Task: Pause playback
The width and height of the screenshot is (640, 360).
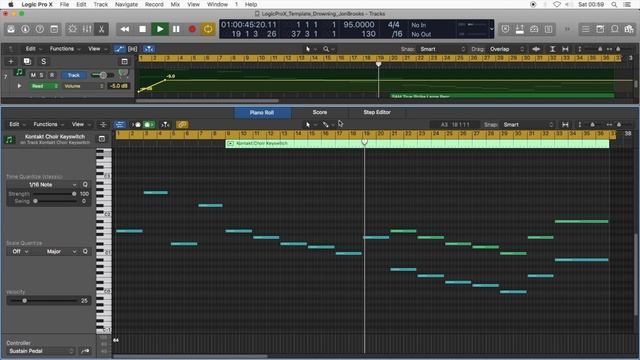Action: click(176, 29)
